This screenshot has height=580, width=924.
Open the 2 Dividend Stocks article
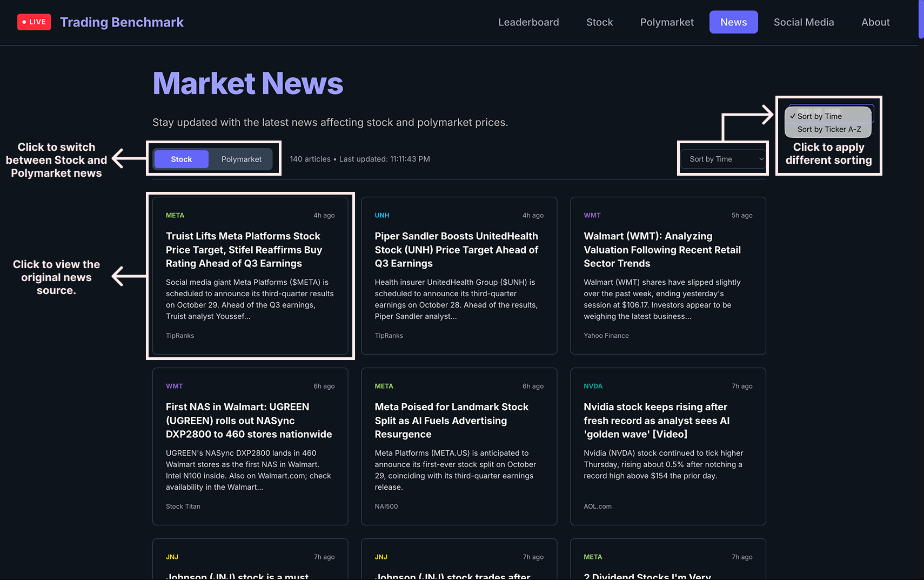(x=668, y=559)
